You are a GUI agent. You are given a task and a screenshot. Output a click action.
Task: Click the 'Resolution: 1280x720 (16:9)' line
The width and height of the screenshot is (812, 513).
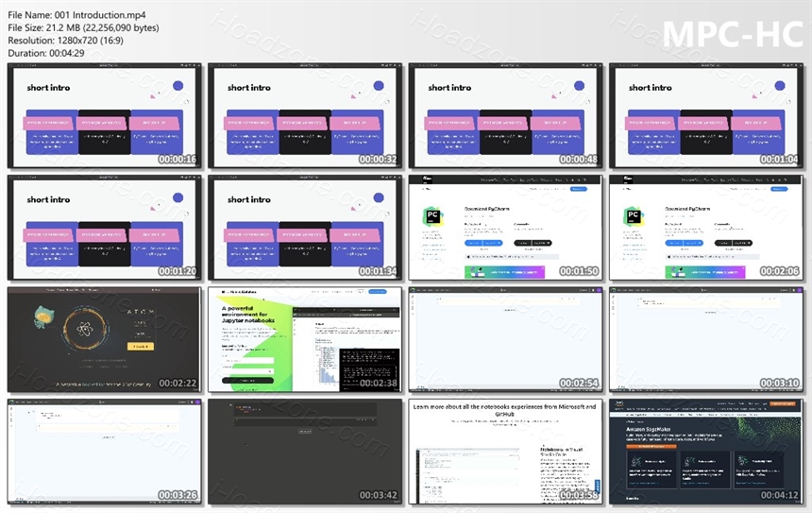[x=66, y=41]
